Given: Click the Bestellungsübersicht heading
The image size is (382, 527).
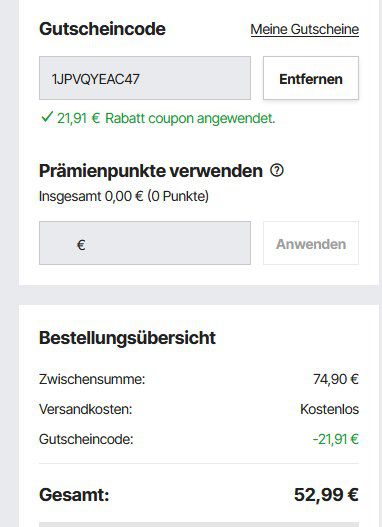Looking at the screenshot, I should 127,337.
